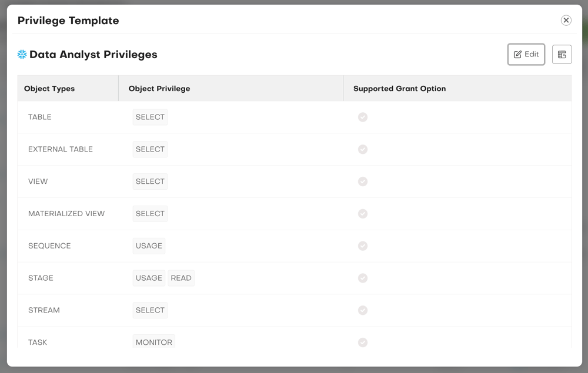Toggle grant option check for VIEW
This screenshot has width=588, height=373.
(x=363, y=182)
